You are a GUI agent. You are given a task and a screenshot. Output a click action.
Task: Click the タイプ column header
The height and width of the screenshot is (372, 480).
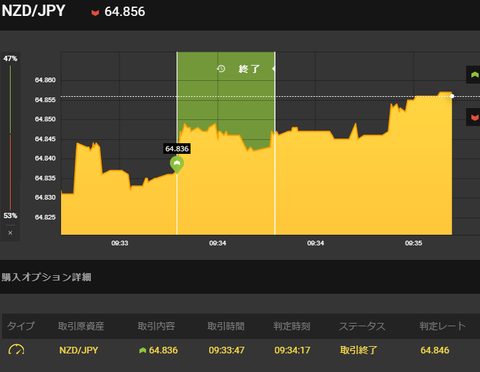(x=21, y=326)
